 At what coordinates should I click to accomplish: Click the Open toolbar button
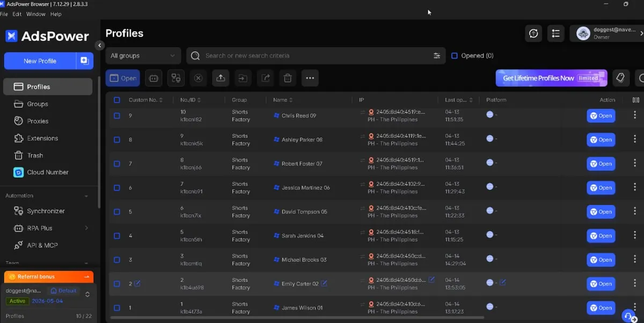(x=123, y=78)
